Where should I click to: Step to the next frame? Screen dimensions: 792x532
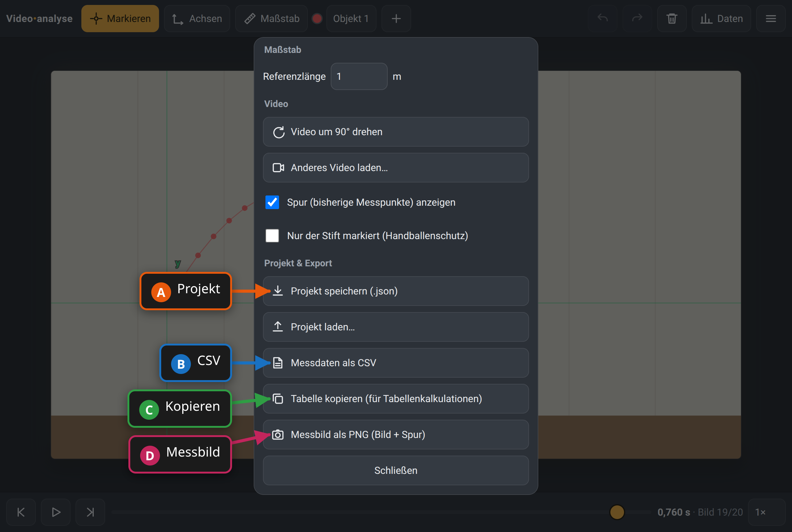(x=90, y=512)
